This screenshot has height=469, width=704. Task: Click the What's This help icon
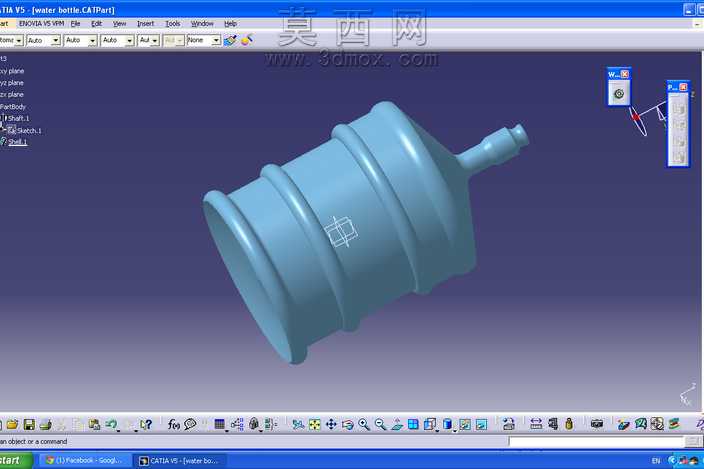tap(146, 424)
